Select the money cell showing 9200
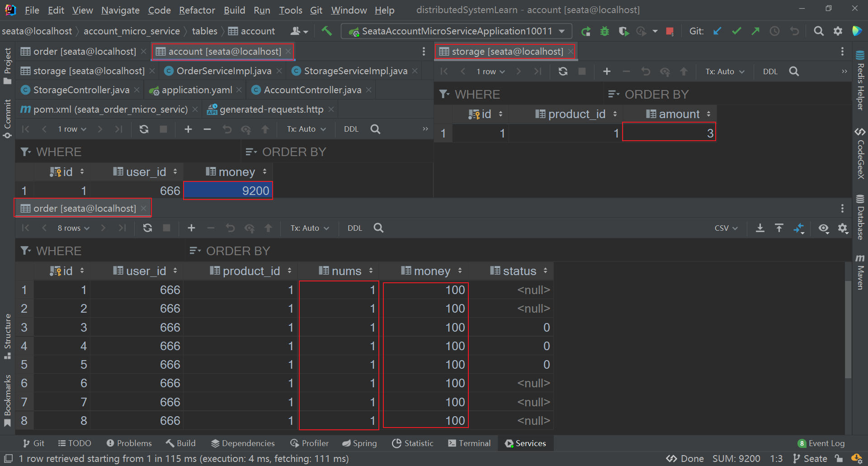This screenshot has width=868, height=466. click(x=228, y=191)
